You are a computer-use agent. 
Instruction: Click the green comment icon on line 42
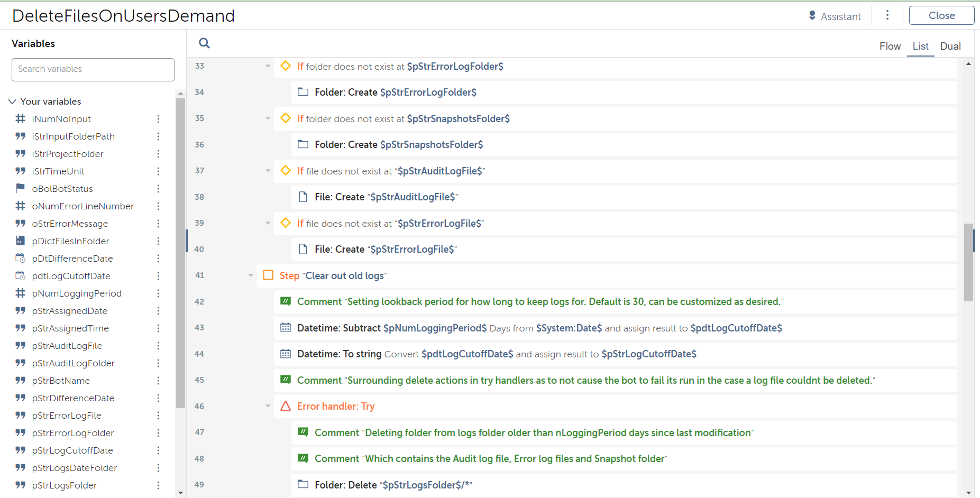tap(286, 301)
